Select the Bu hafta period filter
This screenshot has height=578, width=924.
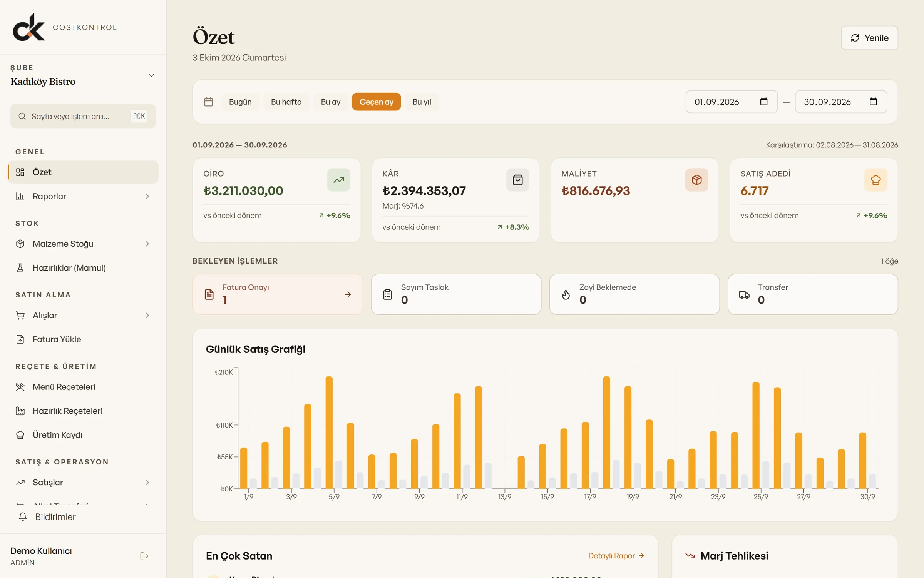286,102
